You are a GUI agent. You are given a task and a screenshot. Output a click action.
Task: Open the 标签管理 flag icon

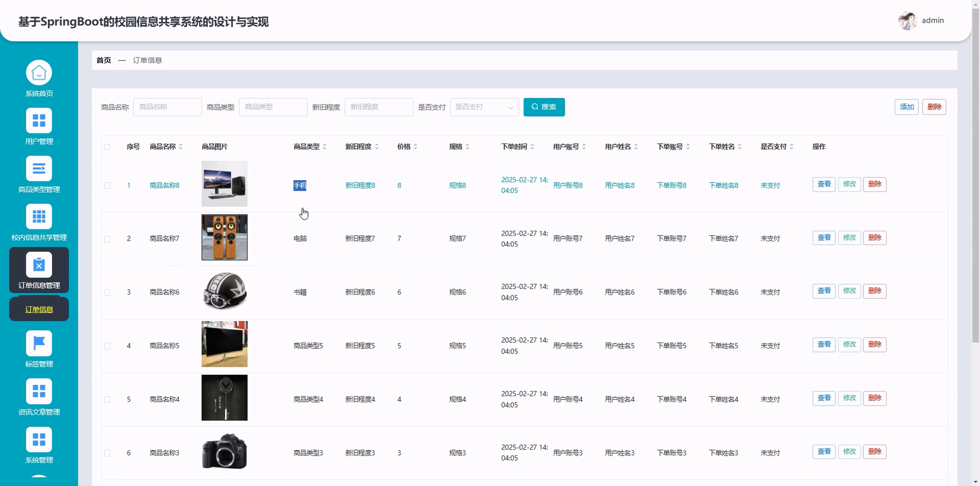(x=39, y=343)
